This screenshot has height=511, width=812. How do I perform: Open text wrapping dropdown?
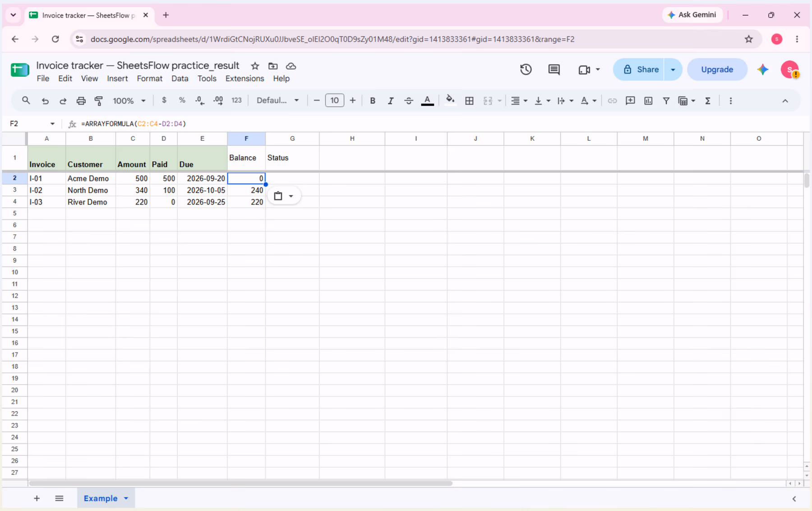coord(565,101)
